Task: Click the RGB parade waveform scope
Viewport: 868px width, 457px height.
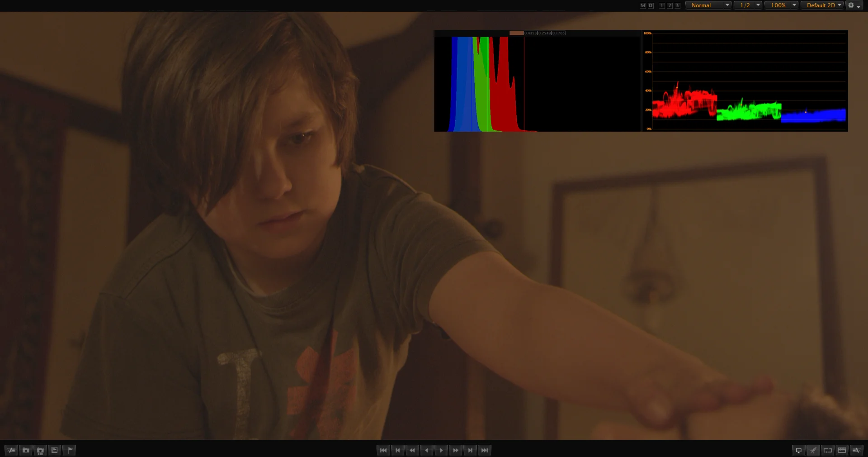Action: (745, 81)
